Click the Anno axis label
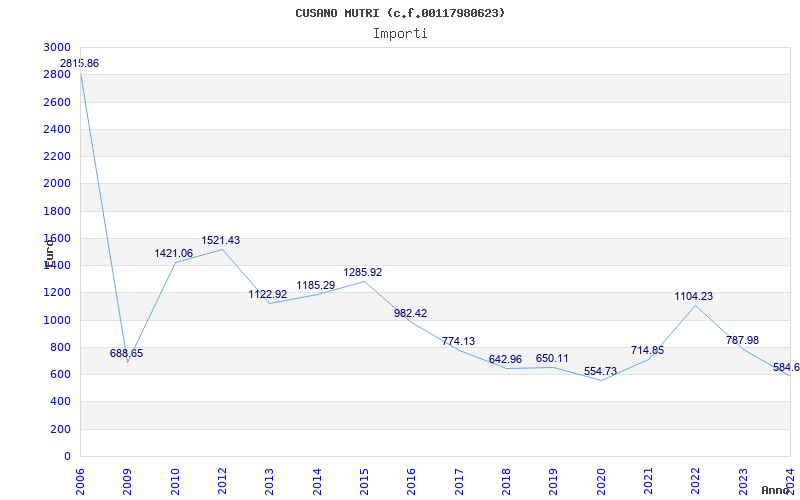800x500 pixels. [775, 490]
